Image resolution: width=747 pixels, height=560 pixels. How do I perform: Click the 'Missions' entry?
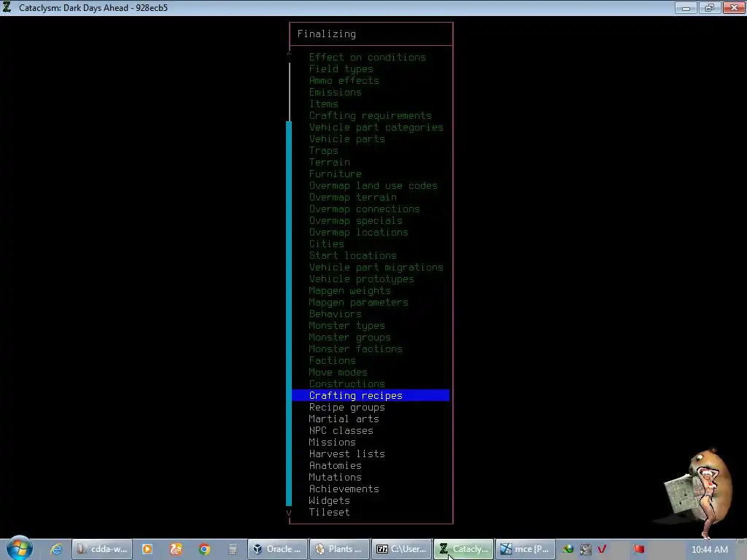[332, 443]
